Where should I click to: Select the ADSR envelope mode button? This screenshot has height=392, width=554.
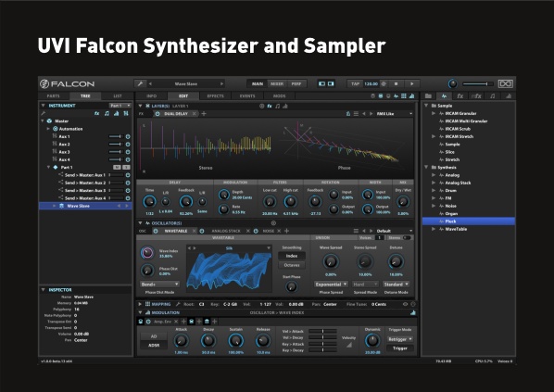point(154,345)
